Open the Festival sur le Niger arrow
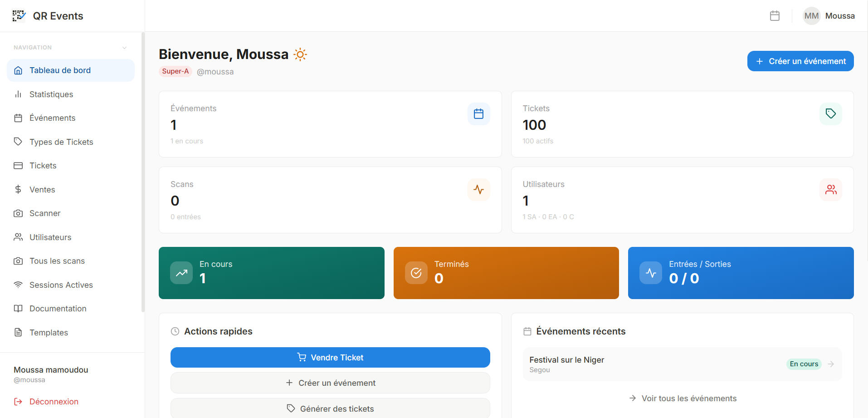Viewport: 868px width, 418px height. [x=830, y=364]
